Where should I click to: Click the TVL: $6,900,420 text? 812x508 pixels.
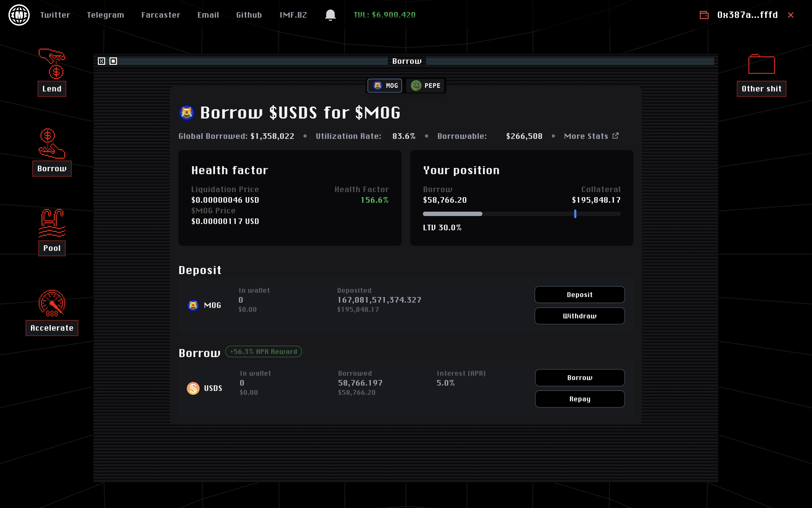(x=384, y=15)
